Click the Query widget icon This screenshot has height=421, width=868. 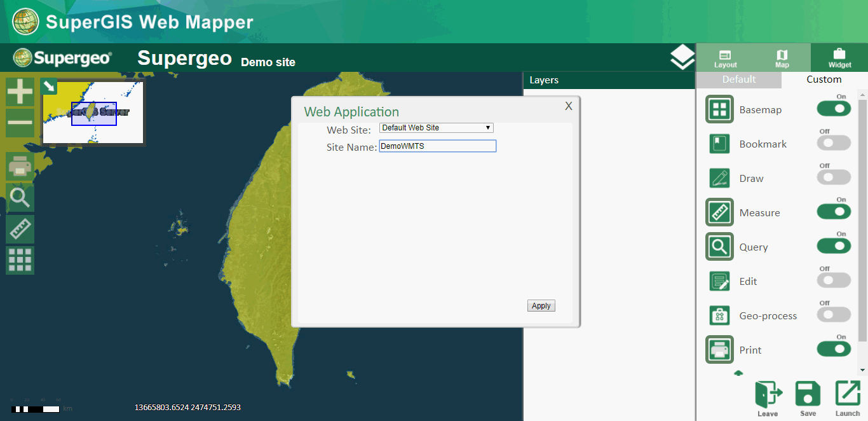click(719, 247)
